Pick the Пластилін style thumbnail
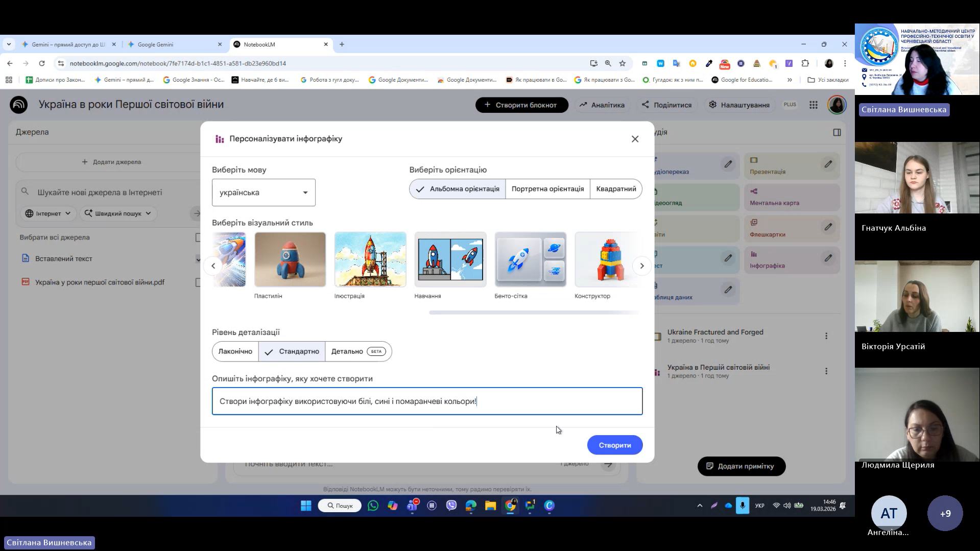The image size is (980, 551). pyautogui.click(x=290, y=259)
